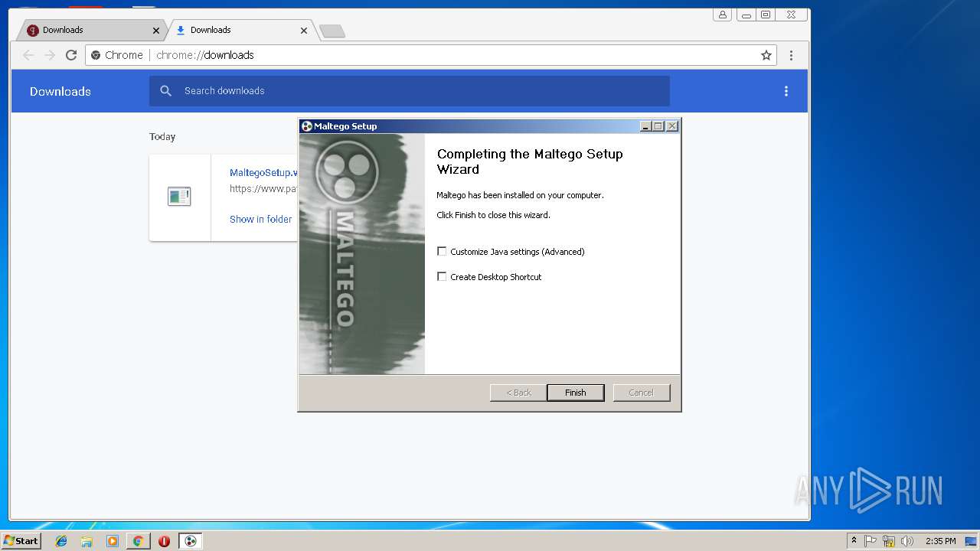Open Opera browser from taskbar

164,541
